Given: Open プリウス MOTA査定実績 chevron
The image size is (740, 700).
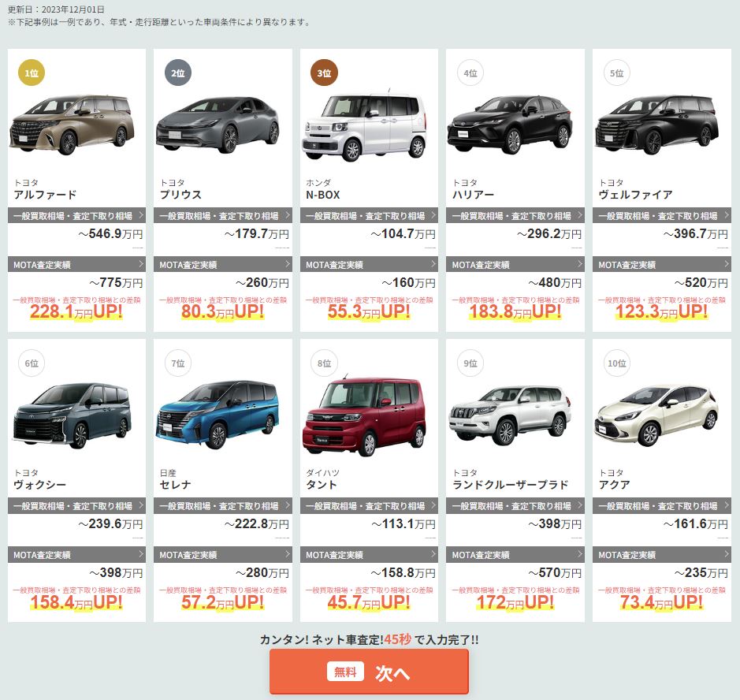Looking at the screenshot, I should 287,264.
